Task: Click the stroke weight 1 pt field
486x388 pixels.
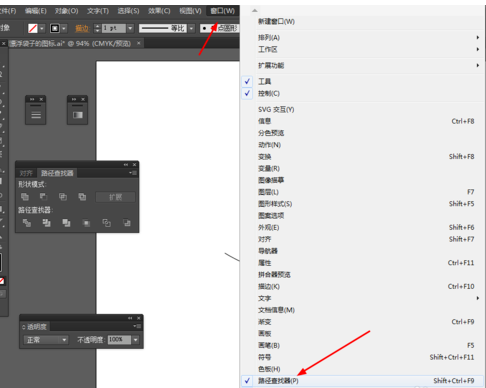Action: click(x=114, y=29)
